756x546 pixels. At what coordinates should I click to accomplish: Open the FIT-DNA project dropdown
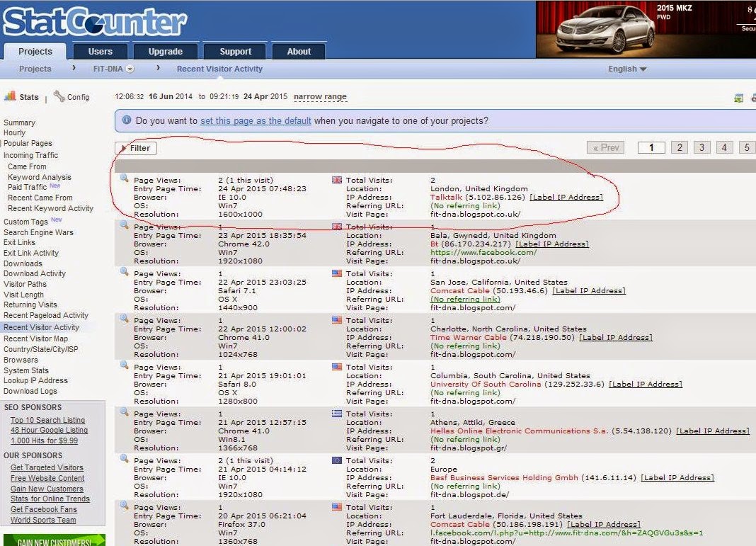130,69
